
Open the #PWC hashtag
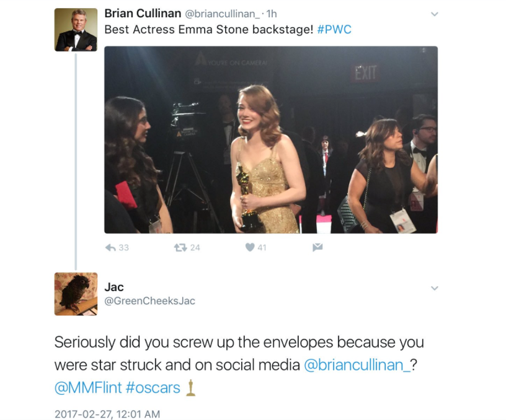(334, 30)
